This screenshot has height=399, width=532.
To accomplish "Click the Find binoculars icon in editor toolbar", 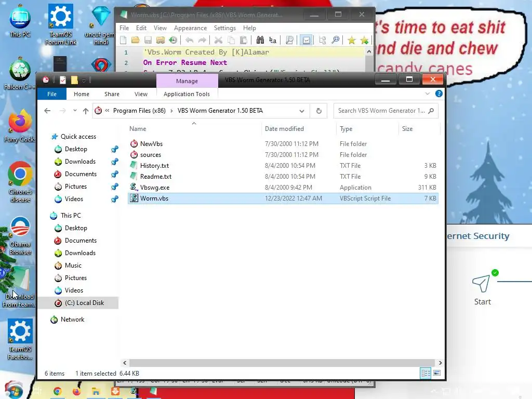I will pos(260,41).
